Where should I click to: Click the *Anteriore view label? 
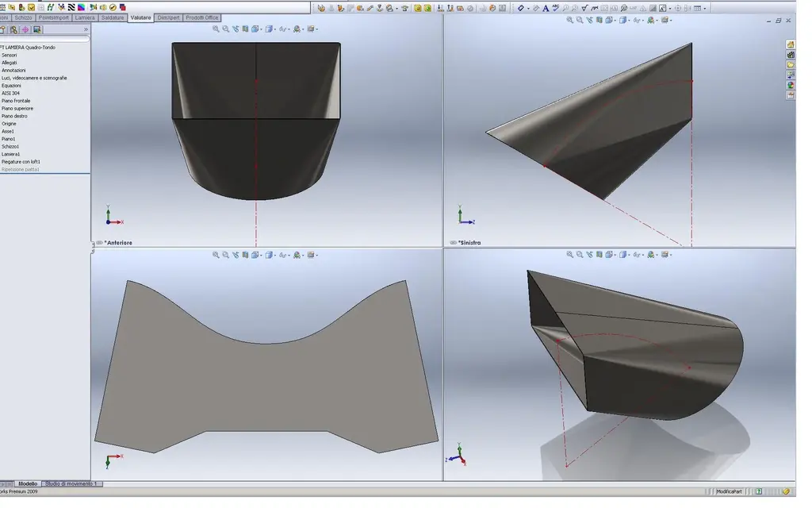click(x=118, y=243)
